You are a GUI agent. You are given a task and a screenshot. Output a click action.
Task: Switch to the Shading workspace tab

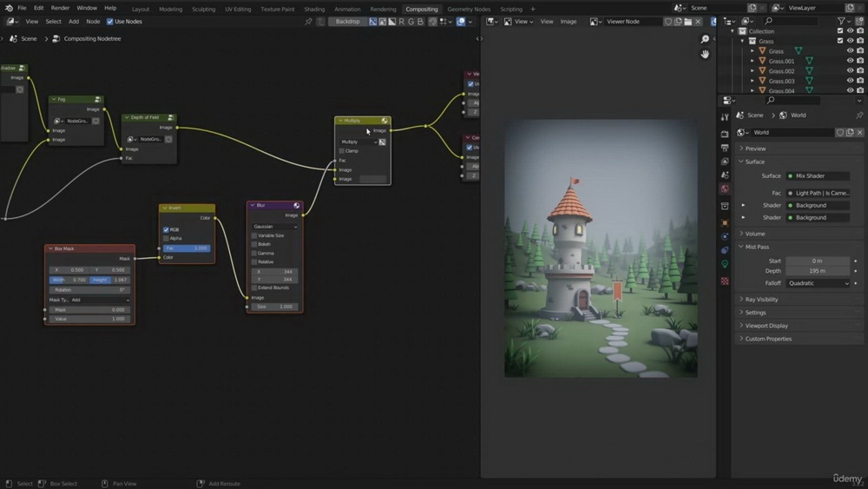coord(314,9)
